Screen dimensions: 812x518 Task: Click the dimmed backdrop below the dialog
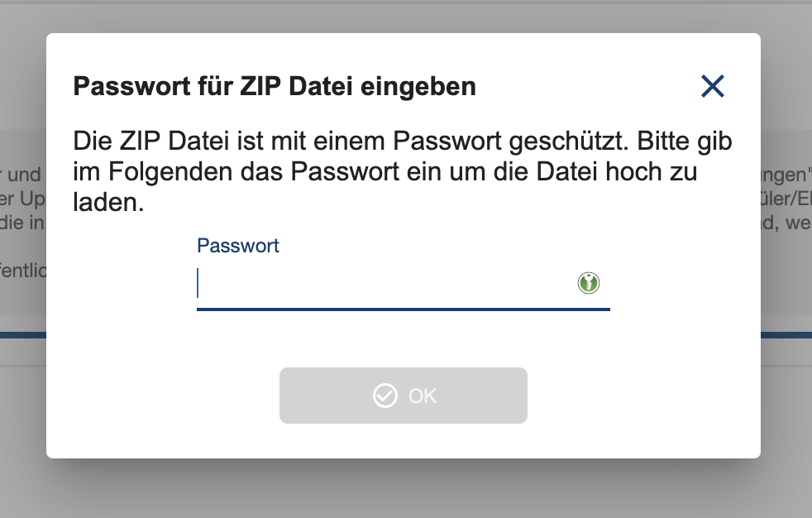pos(404,490)
